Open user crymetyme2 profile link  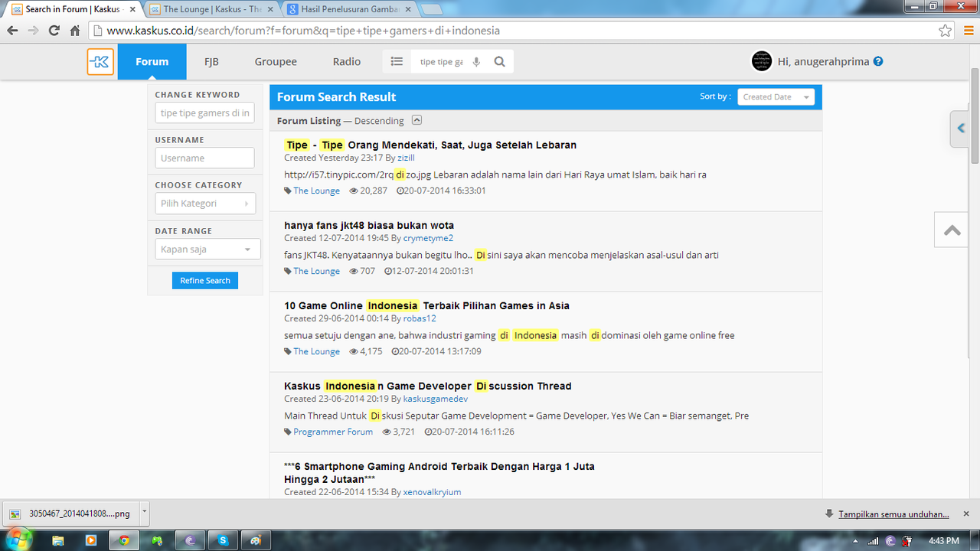428,239
